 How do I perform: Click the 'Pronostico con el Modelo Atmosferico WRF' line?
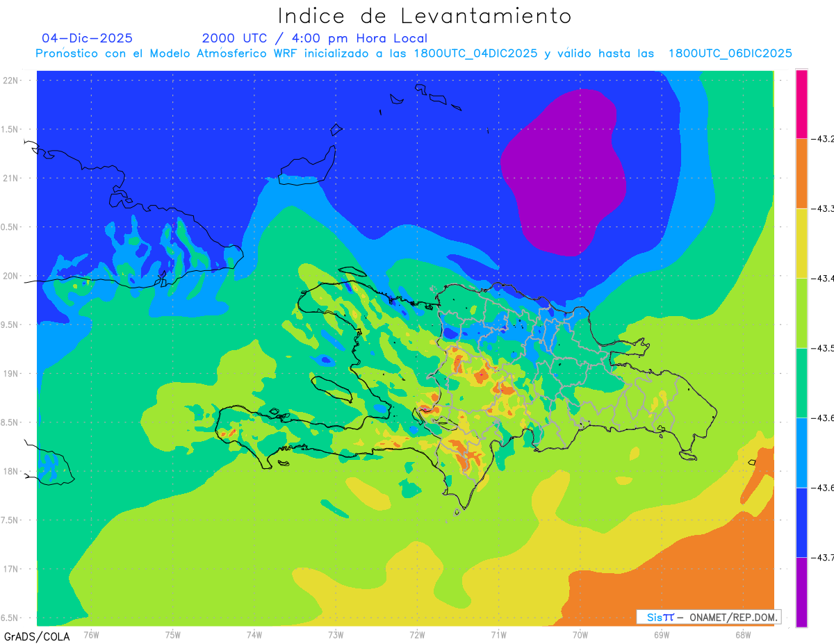tap(414, 53)
